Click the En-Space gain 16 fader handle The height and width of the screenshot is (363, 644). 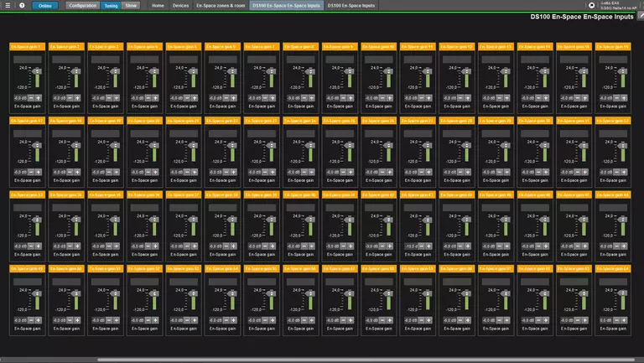(623, 71)
